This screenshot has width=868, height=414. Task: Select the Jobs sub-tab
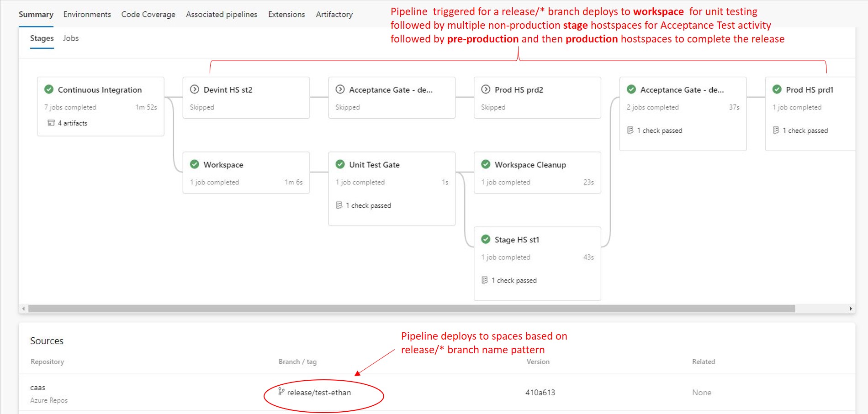(71, 38)
